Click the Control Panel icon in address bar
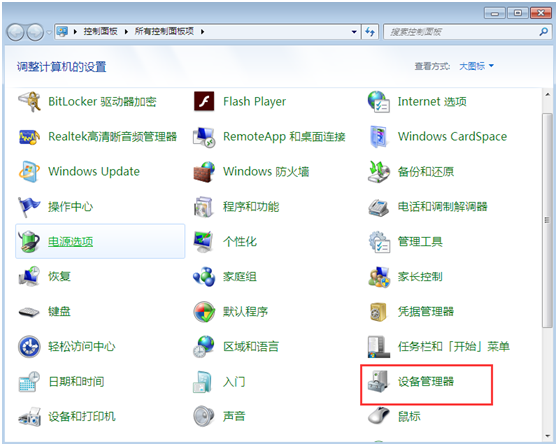 point(62,32)
